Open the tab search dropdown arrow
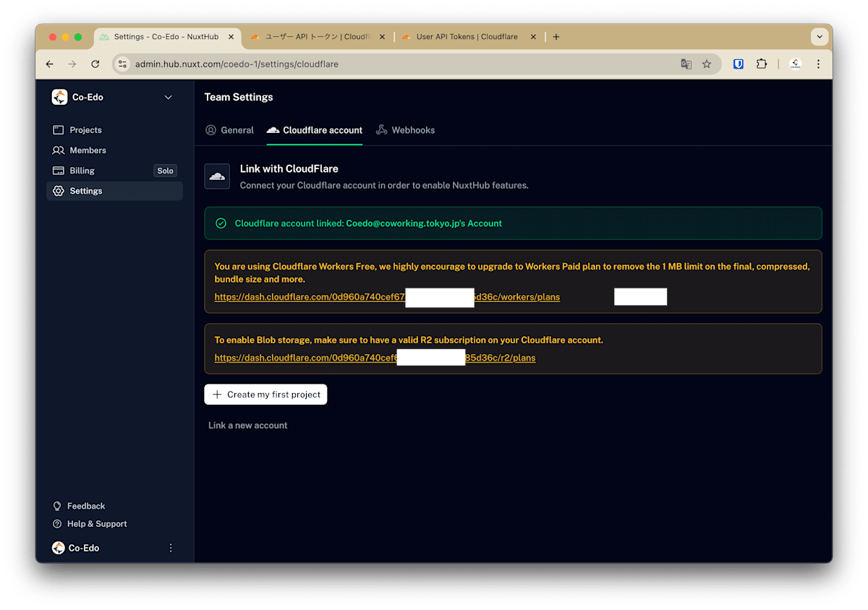The height and width of the screenshot is (610, 868). (x=820, y=37)
